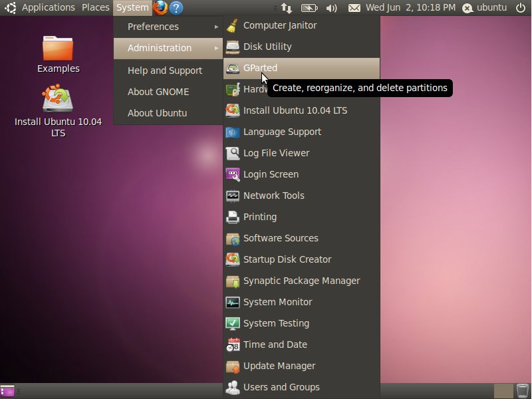
Task: Select the Disk Utility label
Action: (267, 47)
